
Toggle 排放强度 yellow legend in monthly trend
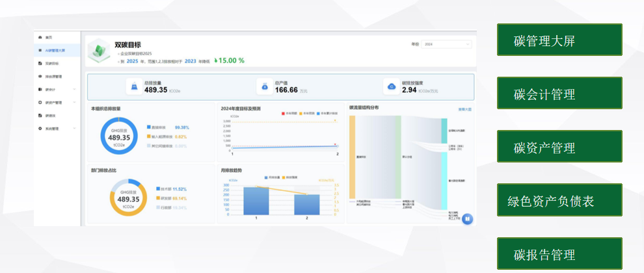tap(289, 177)
